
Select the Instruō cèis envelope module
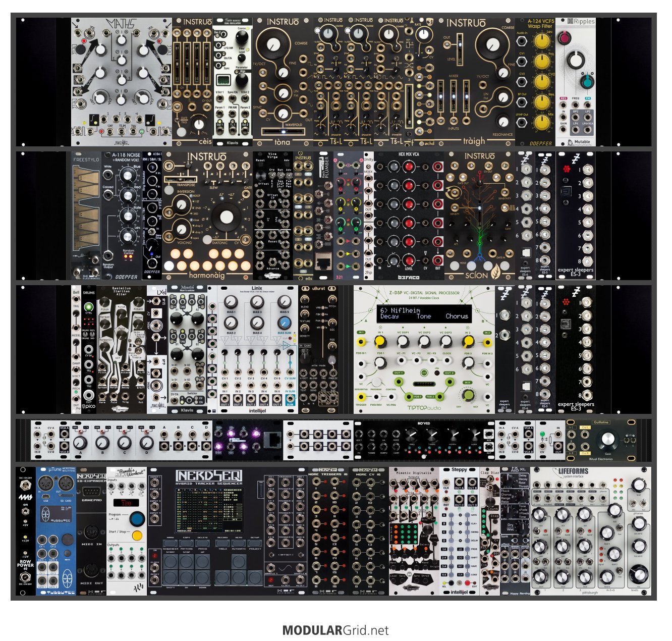[192, 82]
